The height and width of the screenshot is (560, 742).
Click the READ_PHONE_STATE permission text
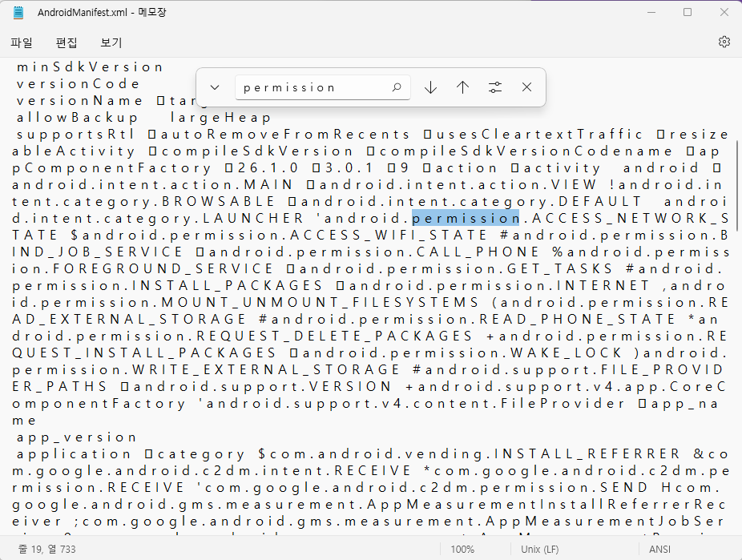tap(577, 320)
